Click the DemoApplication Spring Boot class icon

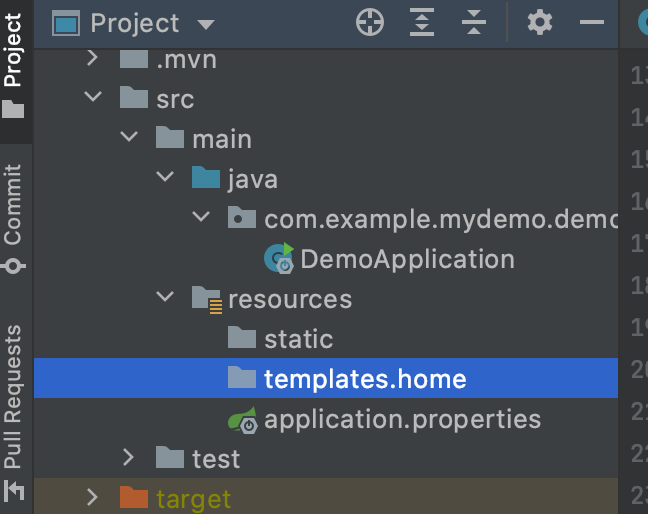(x=279, y=259)
